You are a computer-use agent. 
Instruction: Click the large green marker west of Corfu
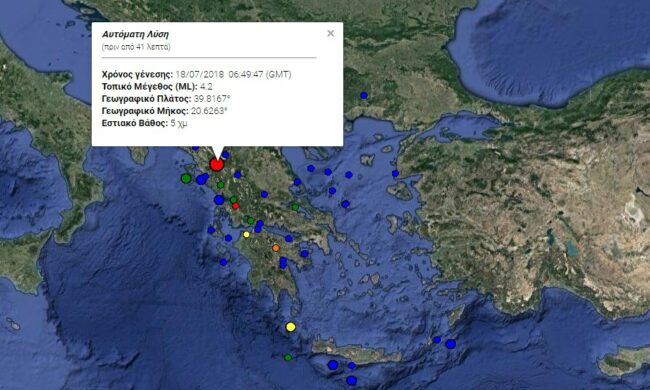[x=186, y=179]
